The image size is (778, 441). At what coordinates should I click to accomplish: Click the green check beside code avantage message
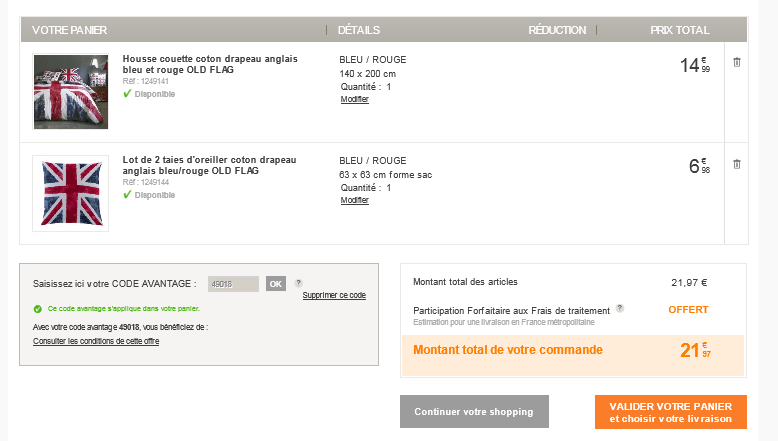pyautogui.click(x=38, y=309)
